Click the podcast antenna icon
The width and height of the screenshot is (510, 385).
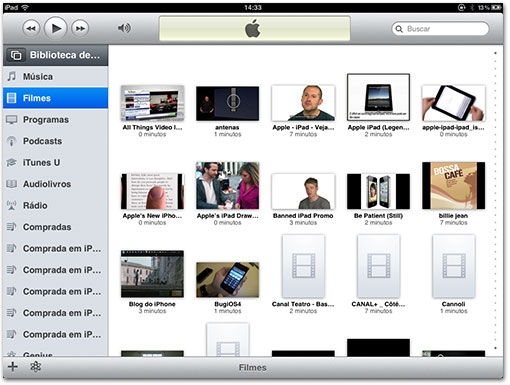(12, 141)
